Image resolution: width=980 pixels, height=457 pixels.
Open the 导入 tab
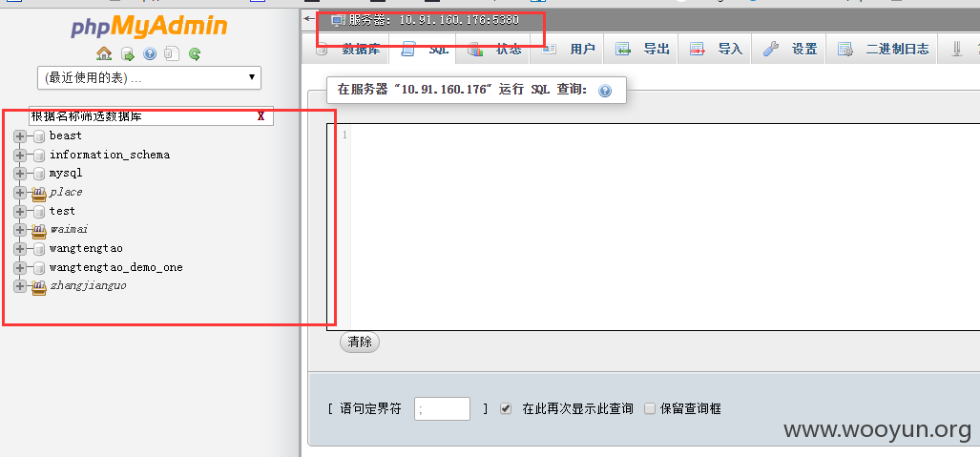click(715, 50)
